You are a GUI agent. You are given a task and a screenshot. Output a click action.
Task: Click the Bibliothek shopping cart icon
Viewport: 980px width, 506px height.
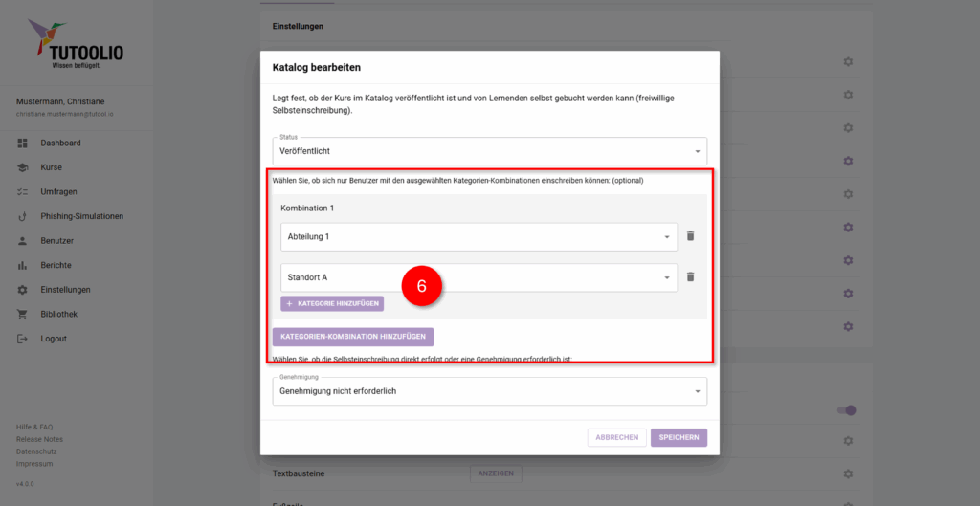tap(22, 315)
